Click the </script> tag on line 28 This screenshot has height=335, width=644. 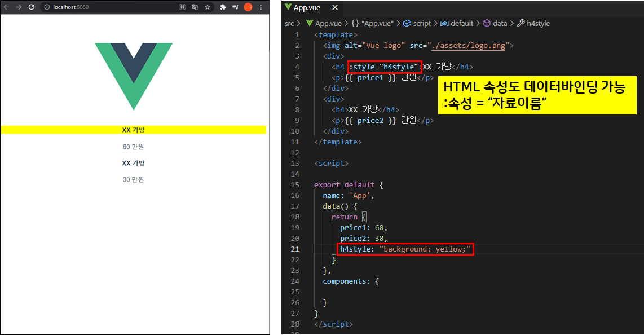pyautogui.click(x=333, y=324)
